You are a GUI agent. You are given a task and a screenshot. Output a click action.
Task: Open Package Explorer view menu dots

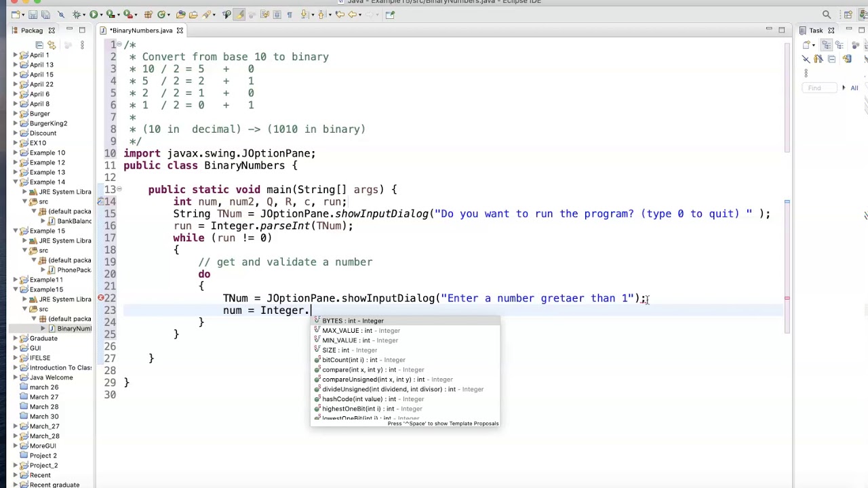coord(82,45)
